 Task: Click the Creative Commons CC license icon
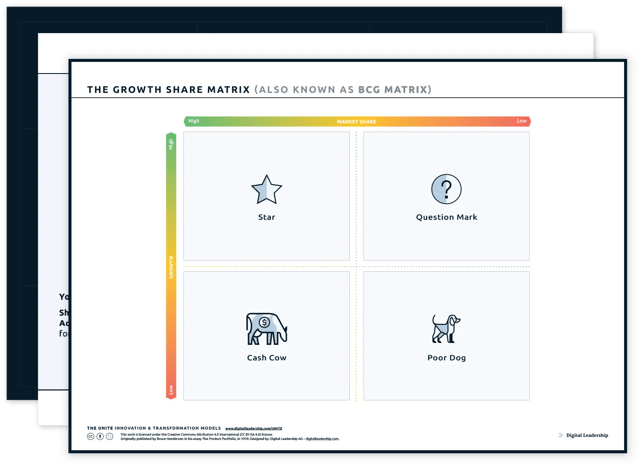91,436
